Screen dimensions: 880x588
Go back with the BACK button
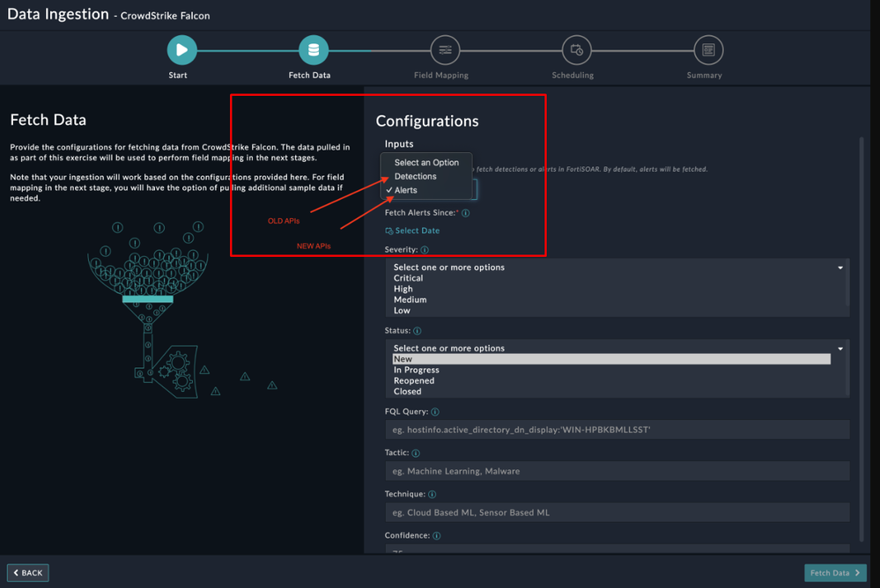(28, 573)
